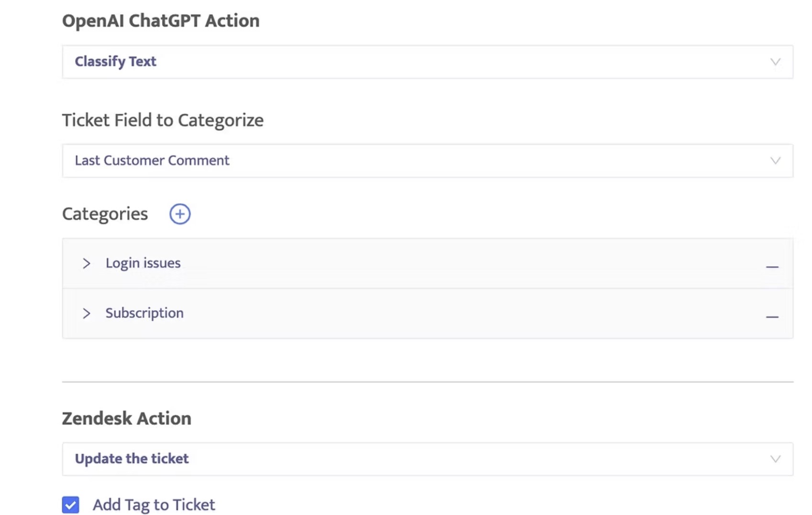Uncheck the Add Tag to Ticket checkbox
The width and height of the screenshot is (812, 515).
point(71,504)
